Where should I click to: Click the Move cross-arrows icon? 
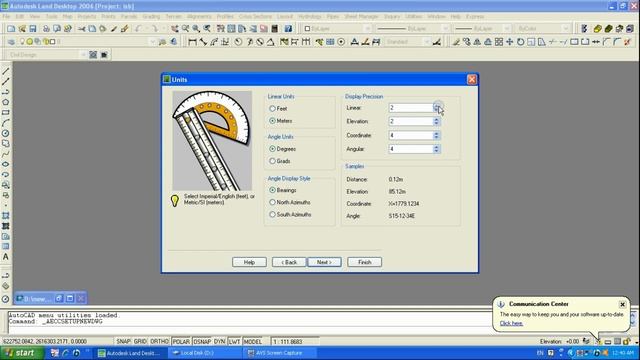click(509, 42)
